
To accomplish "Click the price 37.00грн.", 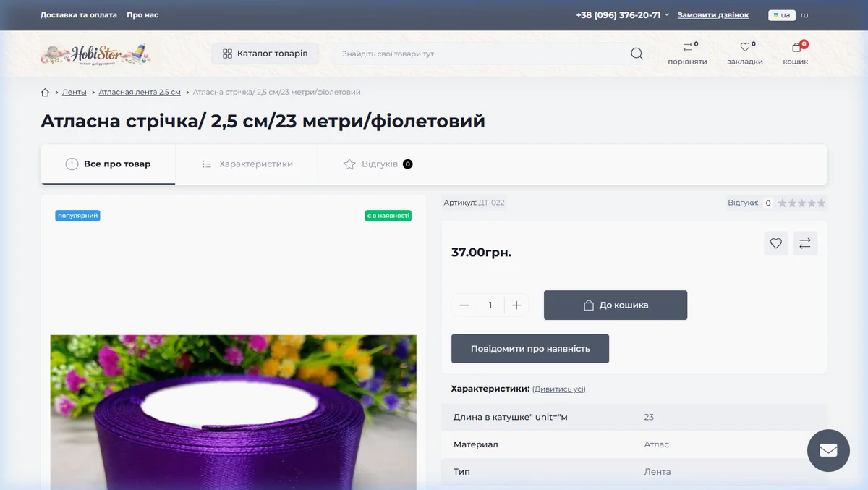I will 481,253.
